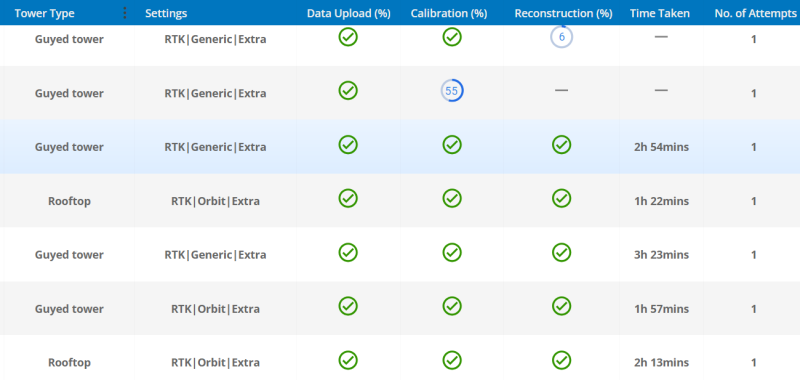This screenshot has height=380, width=800.
Task: Click 'RTK|Orbit|Extra' in the 2h 13mins row
Action: 215,362
